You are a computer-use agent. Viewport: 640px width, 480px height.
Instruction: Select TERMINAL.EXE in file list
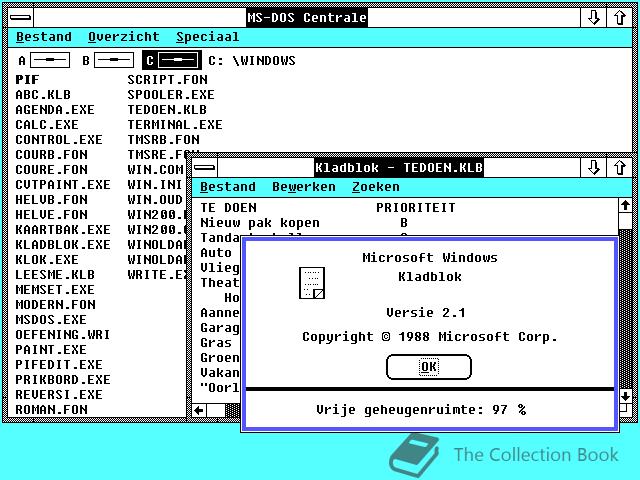pyautogui.click(x=175, y=125)
